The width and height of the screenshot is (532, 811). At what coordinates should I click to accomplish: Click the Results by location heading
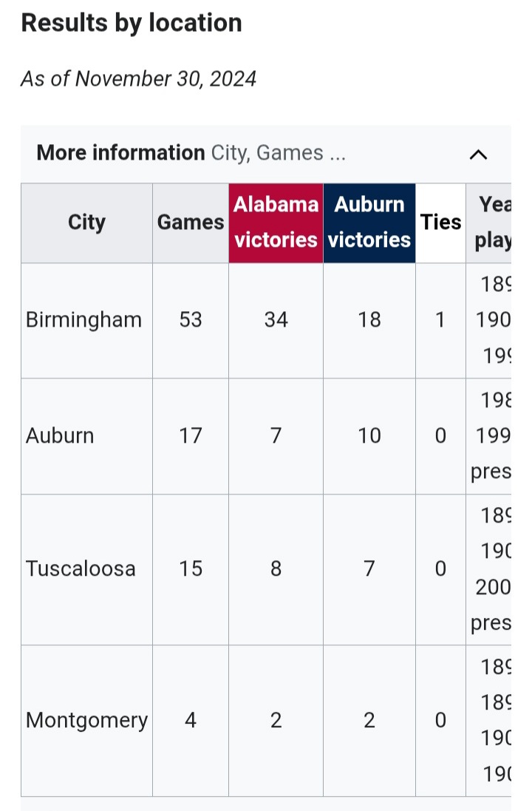click(132, 23)
